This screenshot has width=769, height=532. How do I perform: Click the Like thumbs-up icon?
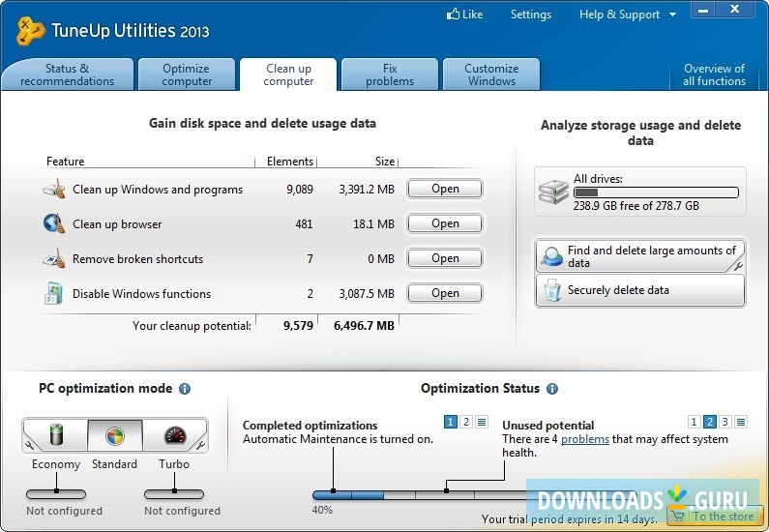pyautogui.click(x=453, y=15)
